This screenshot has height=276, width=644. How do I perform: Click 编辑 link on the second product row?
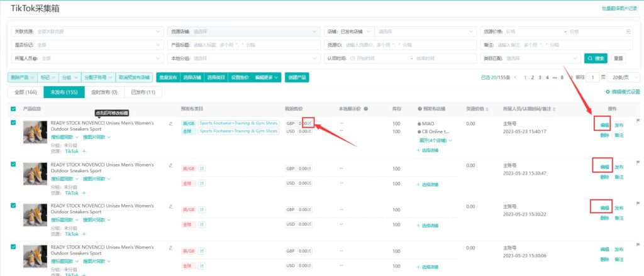pyautogui.click(x=604, y=167)
